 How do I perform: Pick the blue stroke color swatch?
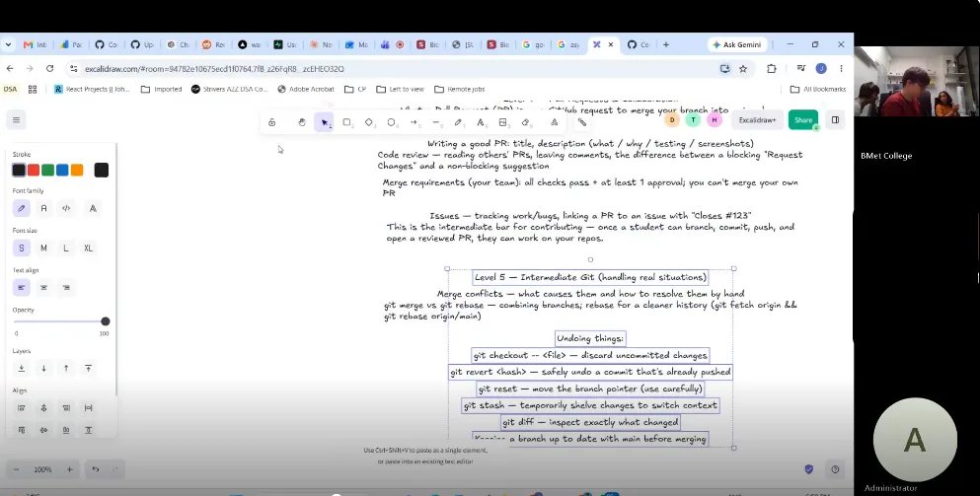pos(62,170)
